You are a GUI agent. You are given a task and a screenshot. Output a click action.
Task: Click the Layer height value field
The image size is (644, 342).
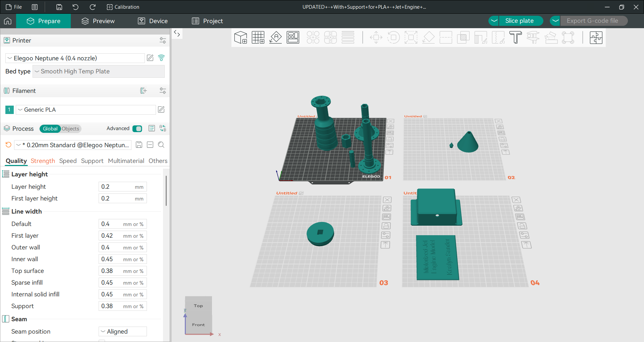pos(123,187)
